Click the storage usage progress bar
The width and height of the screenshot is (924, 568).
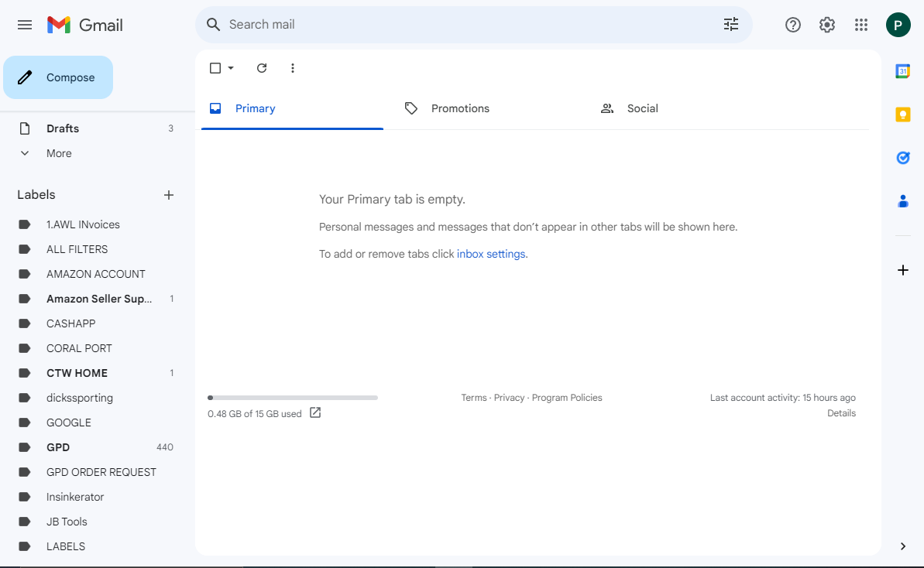pyautogui.click(x=293, y=397)
